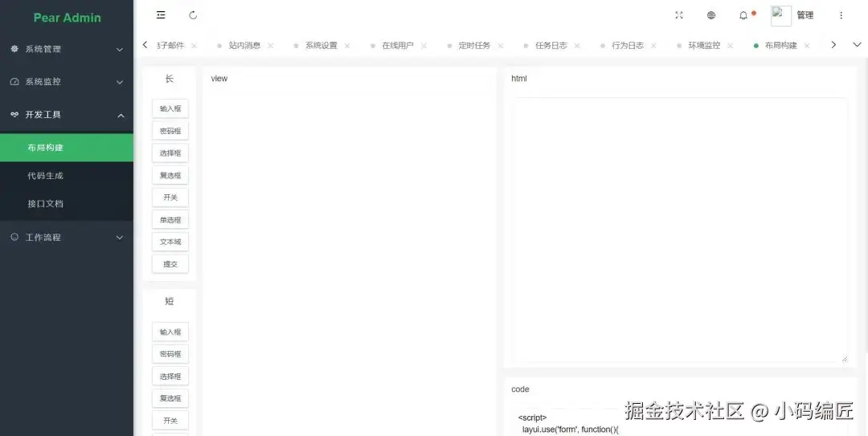Click 输入框 button in the 长 group
Viewport: 868px width, 436px height.
click(x=170, y=108)
